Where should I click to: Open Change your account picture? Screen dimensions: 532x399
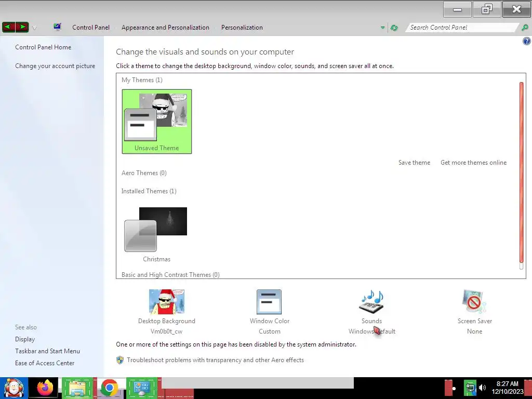click(x=55, y=66)
